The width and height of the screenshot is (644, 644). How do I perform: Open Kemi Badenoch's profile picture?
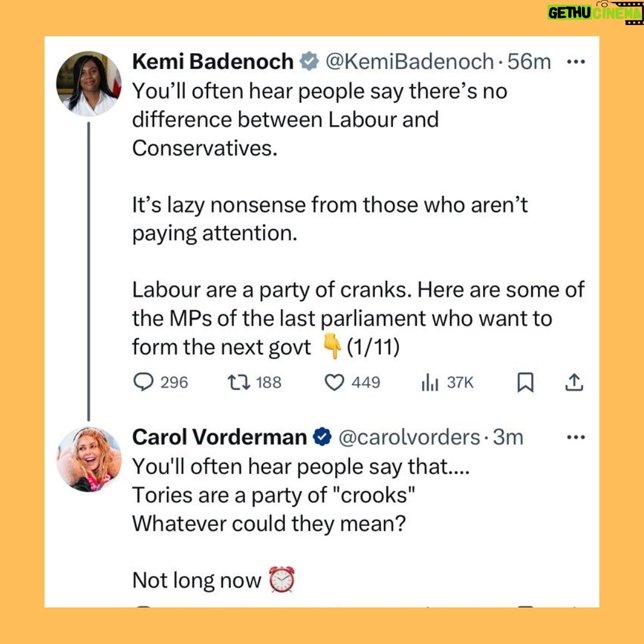pos(88,83)
